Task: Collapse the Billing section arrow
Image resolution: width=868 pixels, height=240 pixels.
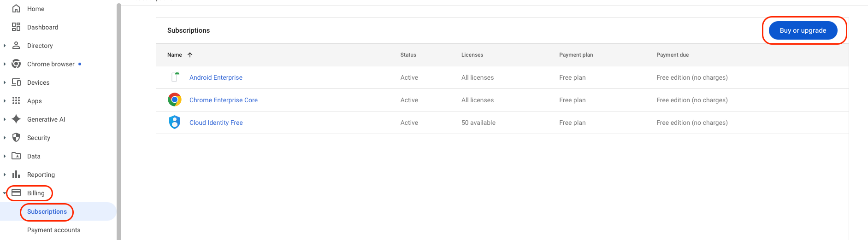Action: (x=5, y=193)
